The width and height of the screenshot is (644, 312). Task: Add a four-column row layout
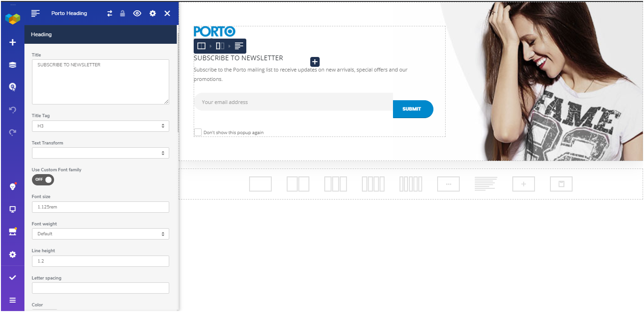click(x=373, y=184)
